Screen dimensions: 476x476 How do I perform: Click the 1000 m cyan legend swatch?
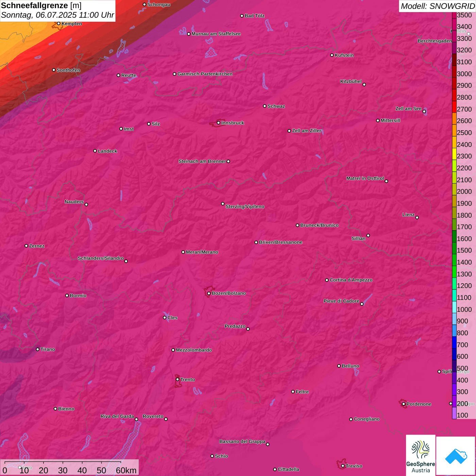[454, 307]
